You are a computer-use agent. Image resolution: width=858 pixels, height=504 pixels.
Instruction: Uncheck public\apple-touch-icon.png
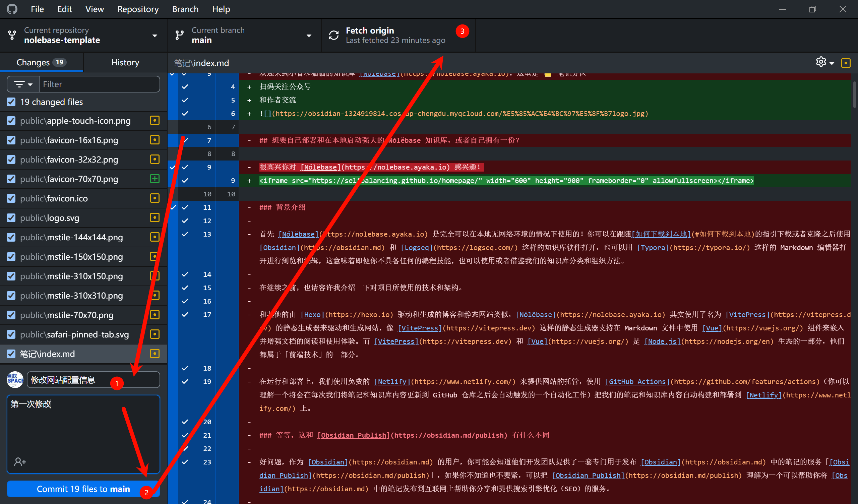click(x=11, y=121)
